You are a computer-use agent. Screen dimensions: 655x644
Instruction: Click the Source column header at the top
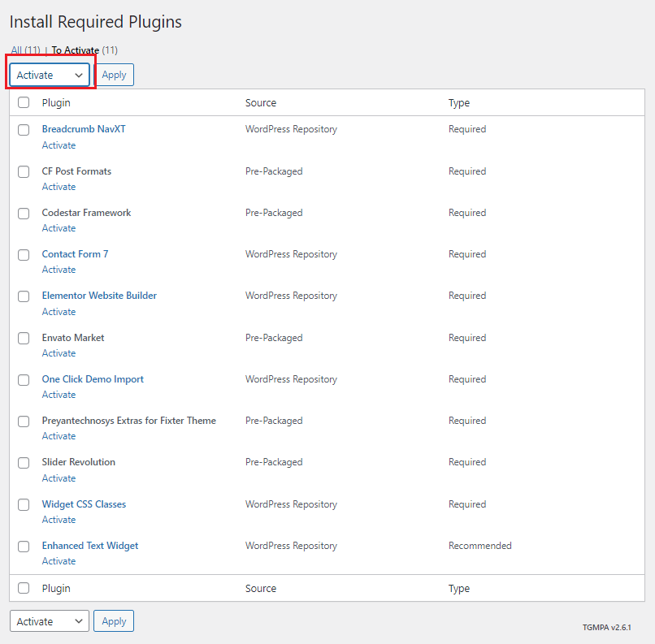point(261,102)
